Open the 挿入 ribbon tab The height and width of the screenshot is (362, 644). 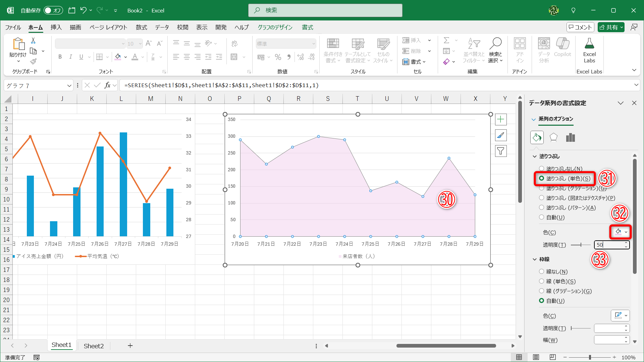click(x=56, y=27)
